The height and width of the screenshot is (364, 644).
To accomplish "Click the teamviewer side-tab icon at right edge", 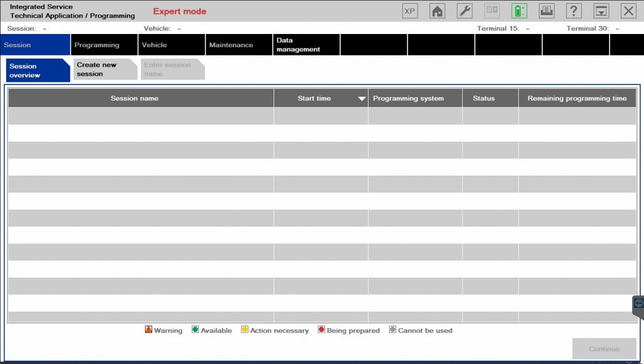I will [x=638, y=303].
